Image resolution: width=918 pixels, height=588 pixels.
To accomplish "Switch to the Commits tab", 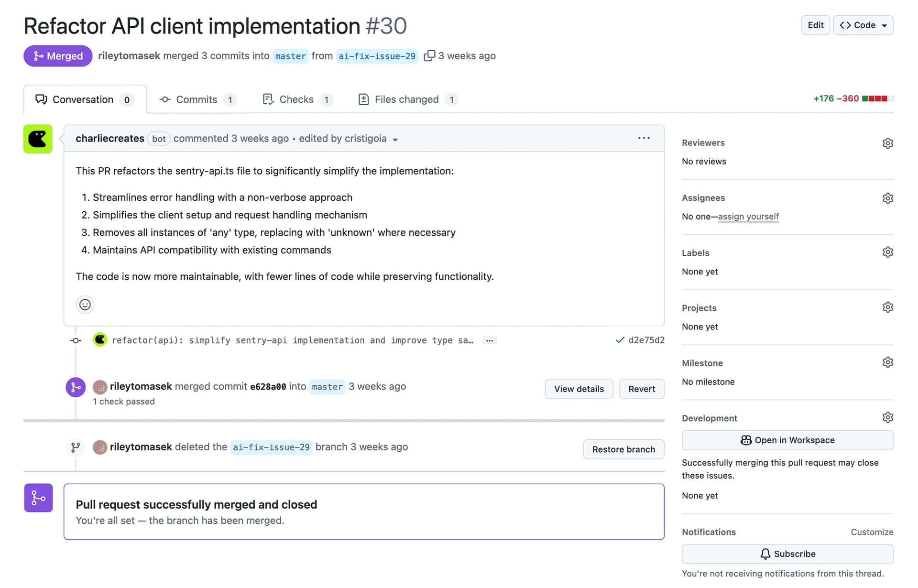I will point(197,99).
